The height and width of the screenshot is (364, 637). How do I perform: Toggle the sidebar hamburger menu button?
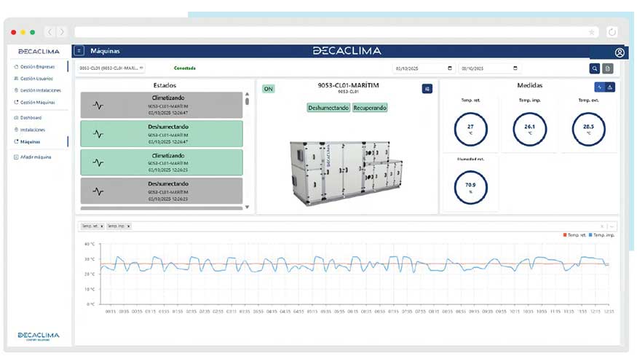[79, 51]
